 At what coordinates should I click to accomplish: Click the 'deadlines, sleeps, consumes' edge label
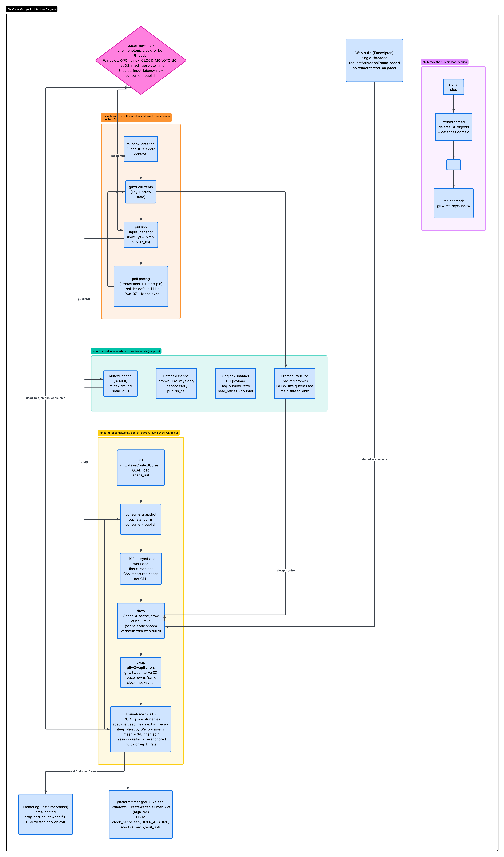46,398
